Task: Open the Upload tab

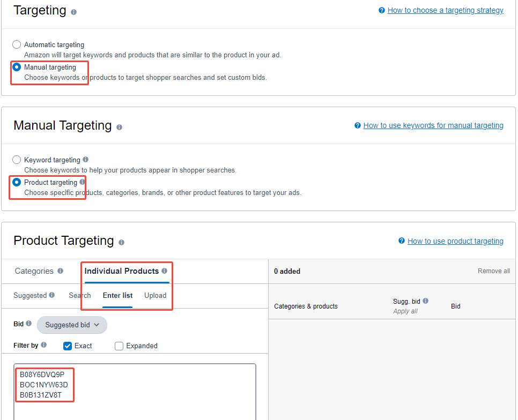Action: (x=155, y=295)
